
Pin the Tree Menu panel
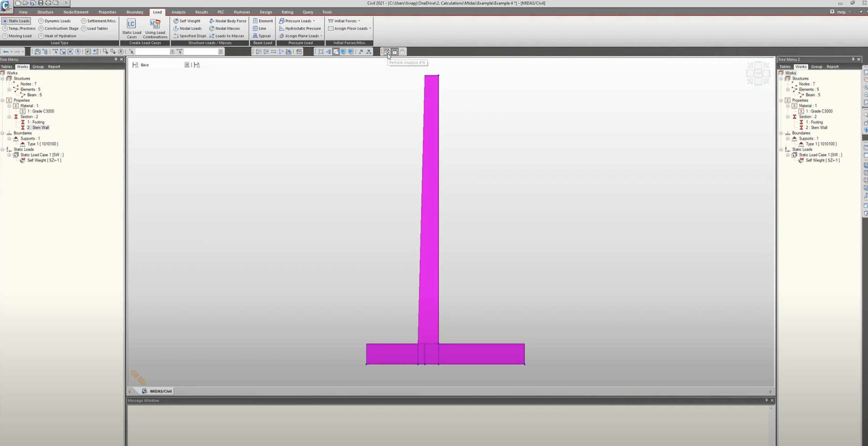(x=115, y=59)
